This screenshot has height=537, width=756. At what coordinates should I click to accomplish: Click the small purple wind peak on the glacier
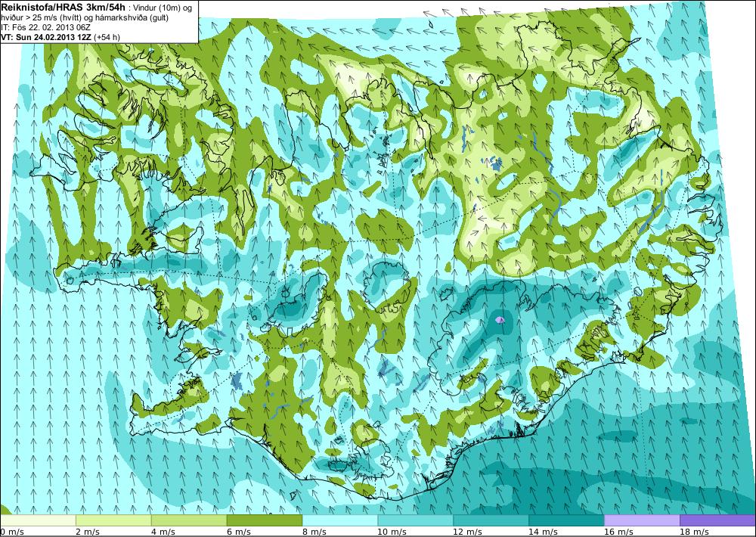click(500, 319)
